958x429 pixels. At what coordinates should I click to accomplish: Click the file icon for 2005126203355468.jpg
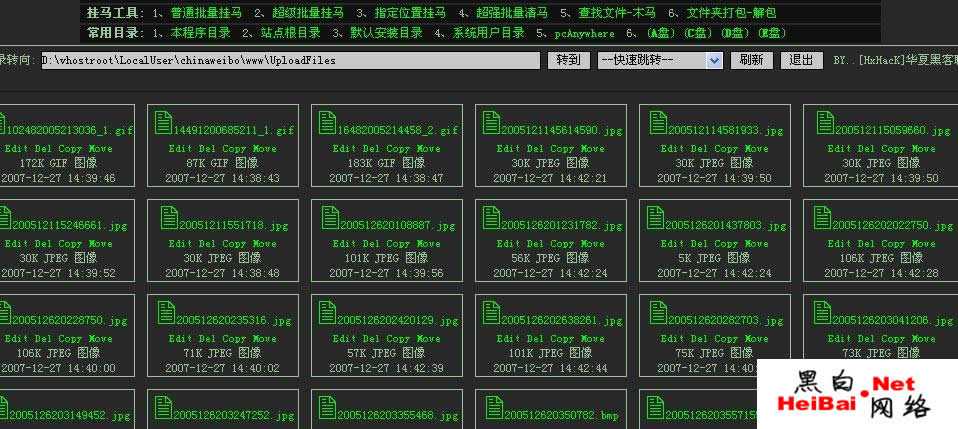[327, 408]
